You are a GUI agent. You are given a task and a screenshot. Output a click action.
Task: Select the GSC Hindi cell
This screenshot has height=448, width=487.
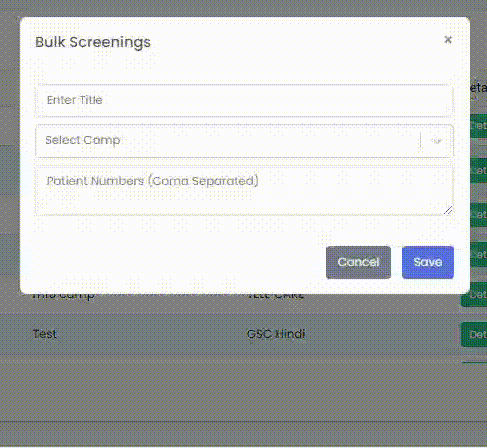coord(276,334)
